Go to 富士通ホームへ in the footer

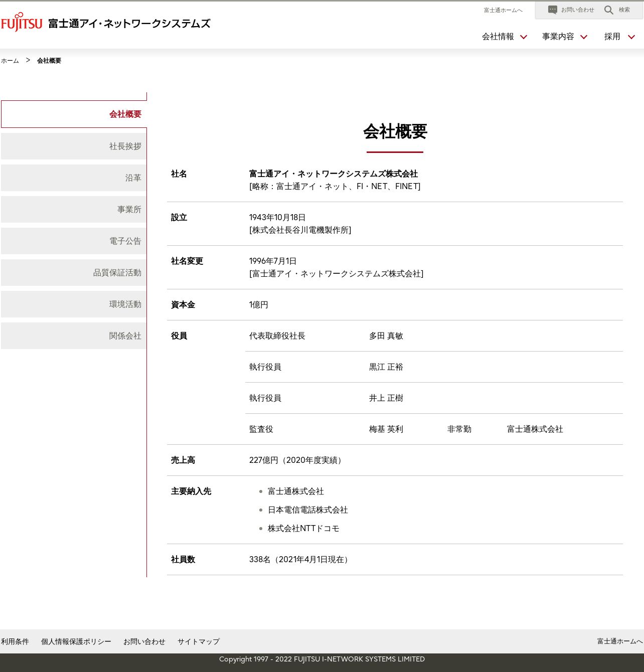click(x=620, y=641)
